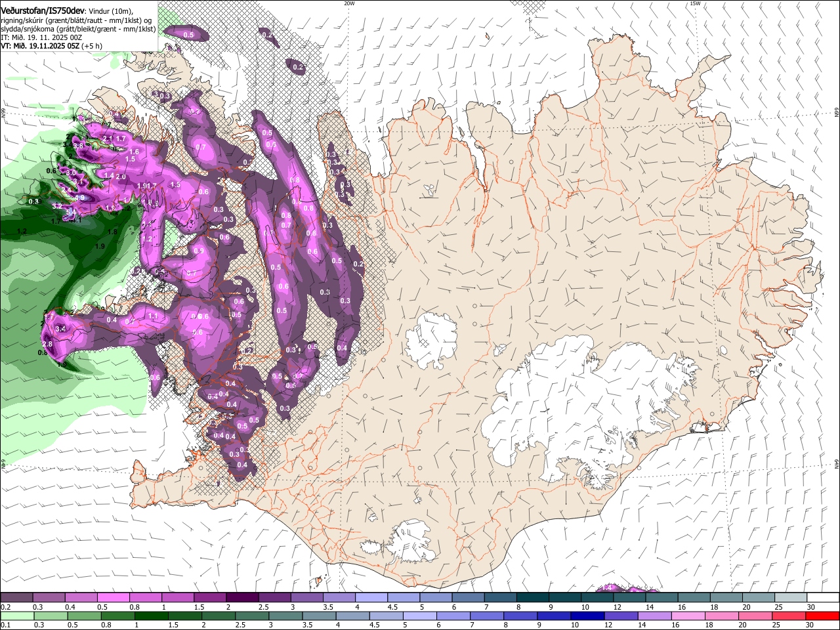The image size is (840, 630).
Task: Select the 20–25 salmon pink rainfall swatch
Action: [755, 616]
